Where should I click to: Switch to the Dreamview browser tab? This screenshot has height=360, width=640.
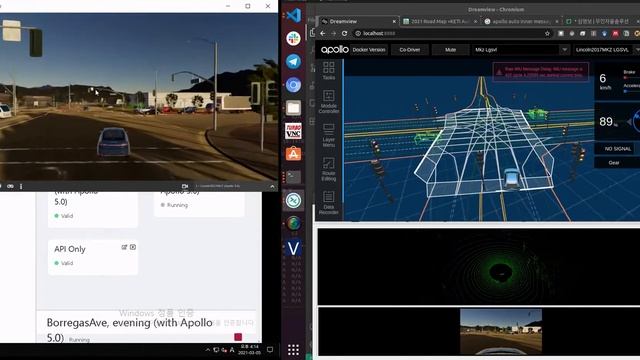click(357, 21)
